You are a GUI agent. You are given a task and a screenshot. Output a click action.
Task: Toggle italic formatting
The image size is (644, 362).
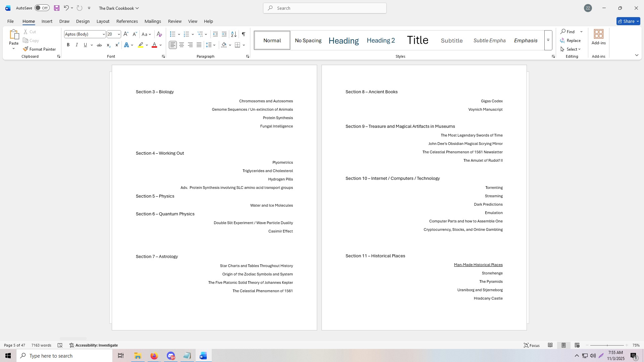click(77, 45)
